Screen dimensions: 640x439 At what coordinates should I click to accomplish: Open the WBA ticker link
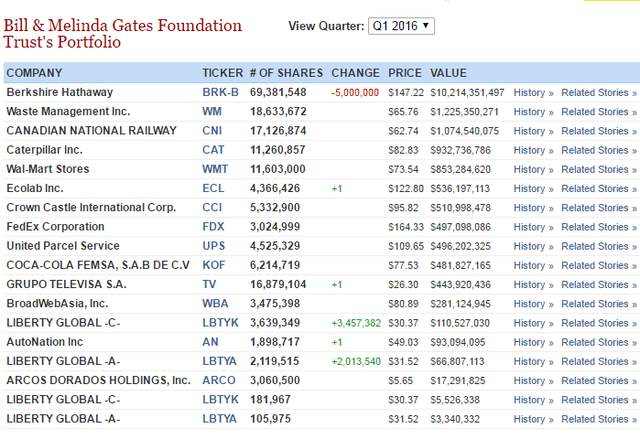coord(215,303)
